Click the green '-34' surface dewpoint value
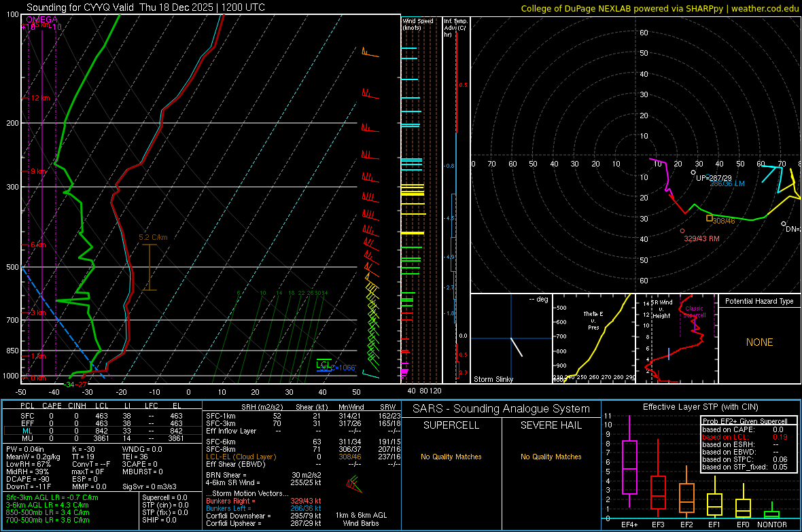This screenshot has height=532, width=802. [x=70, y=385]
